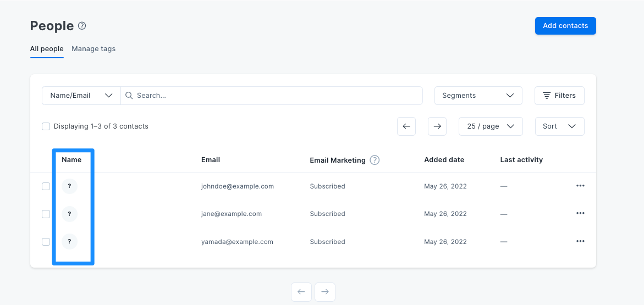
Task: Click the bottom next page arrow
Action: [x=325, y=292]
